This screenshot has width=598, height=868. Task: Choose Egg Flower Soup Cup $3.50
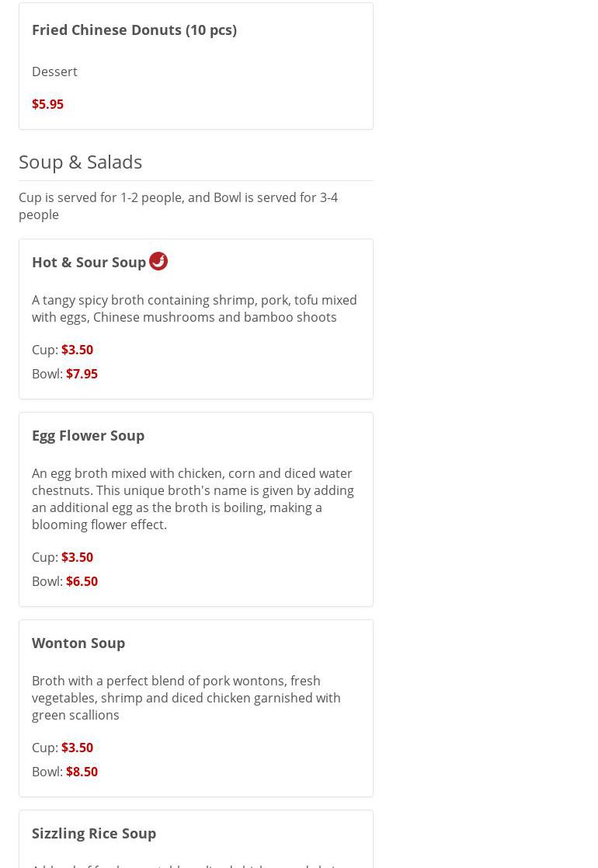tap(77, 557)
